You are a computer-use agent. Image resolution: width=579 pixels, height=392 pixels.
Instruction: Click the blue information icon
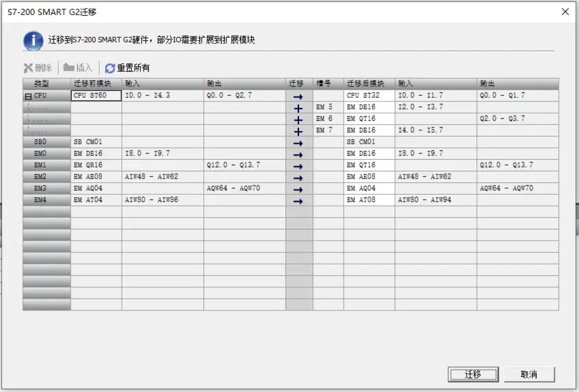[x=33, y=40]
